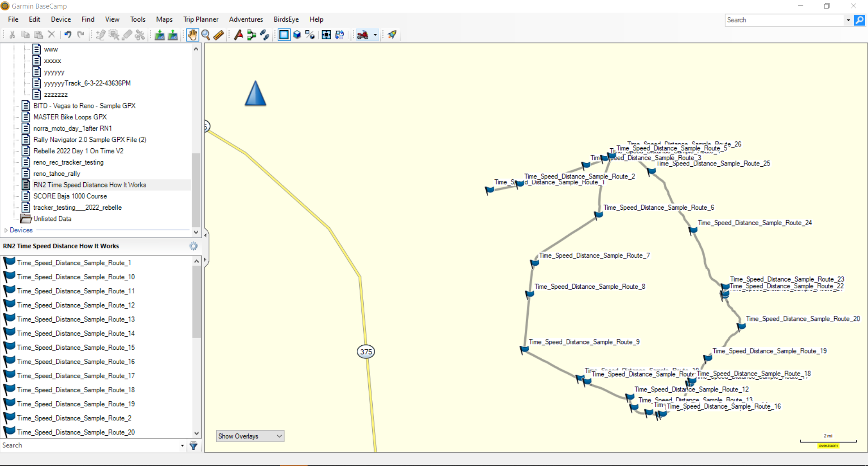The height and width of the screenshot is (466, 868).
Task: Select the New Route tool
Action: 251,35
